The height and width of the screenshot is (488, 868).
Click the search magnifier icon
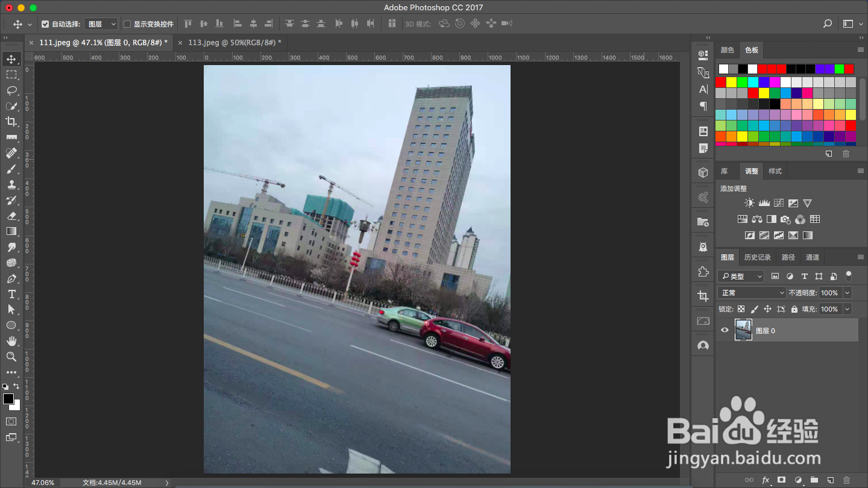click(x=828, y=23)
